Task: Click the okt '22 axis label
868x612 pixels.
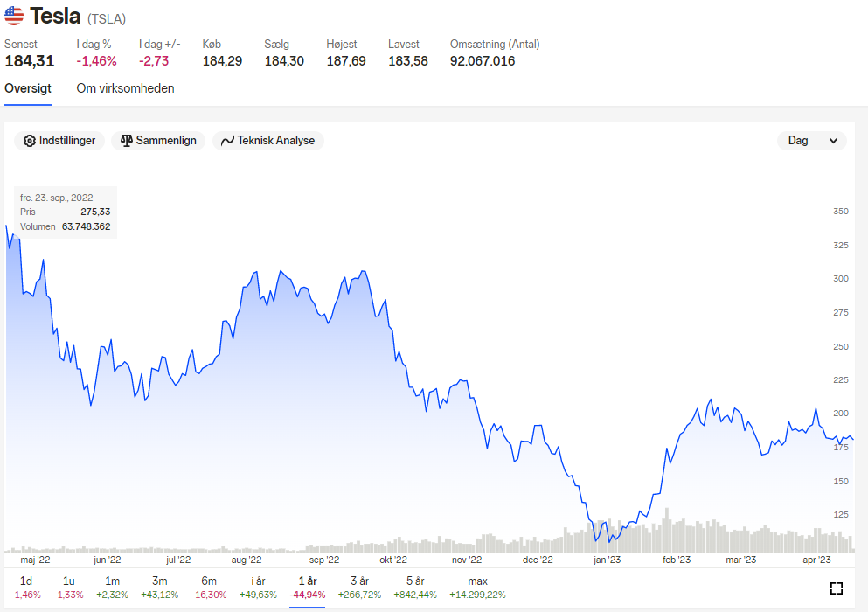Action: pos(393,560)
